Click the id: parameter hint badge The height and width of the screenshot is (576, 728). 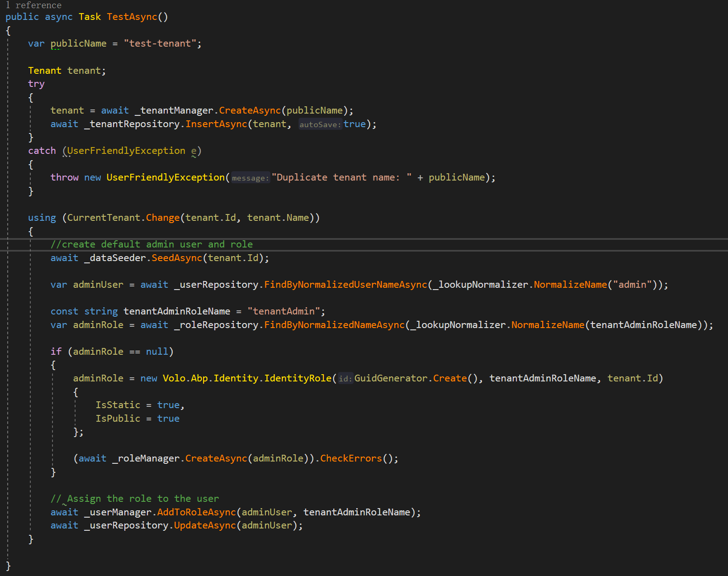pos(345,378)
